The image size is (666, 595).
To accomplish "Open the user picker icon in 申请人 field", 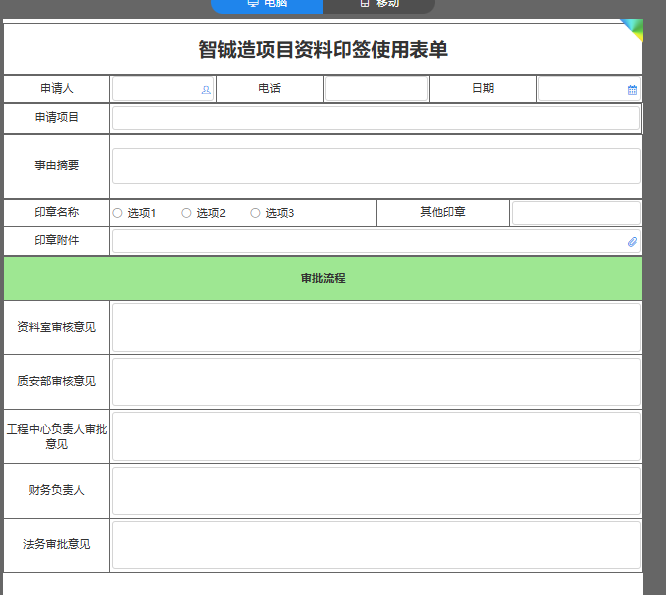I will coord(206,90).
